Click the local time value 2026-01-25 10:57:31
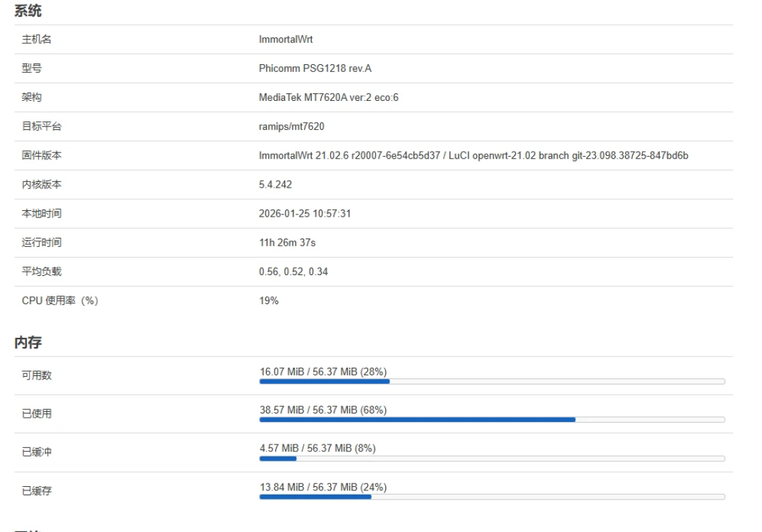This screenshot has width=762, height=532. click(305, 214)
